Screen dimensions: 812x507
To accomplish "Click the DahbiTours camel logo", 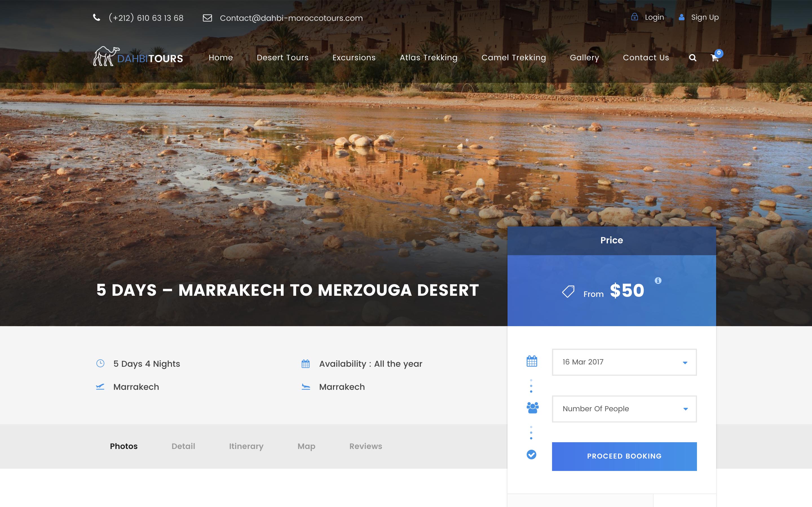I will coord(138,56).
